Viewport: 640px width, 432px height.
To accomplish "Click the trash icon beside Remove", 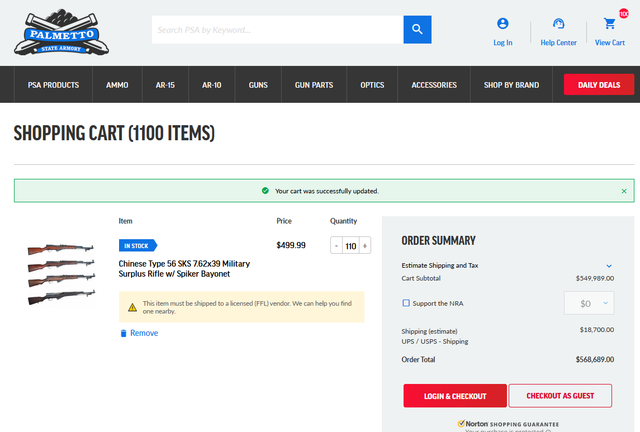I will 123,333.
